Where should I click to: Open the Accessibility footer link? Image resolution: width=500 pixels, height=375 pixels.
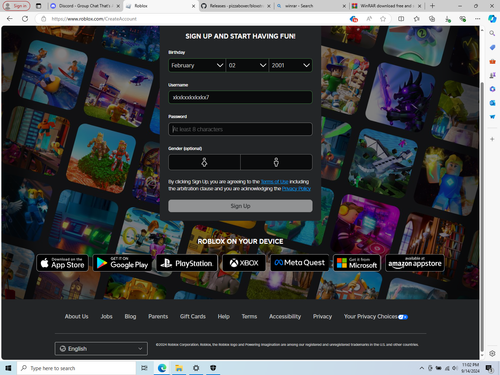click(285, 316)
